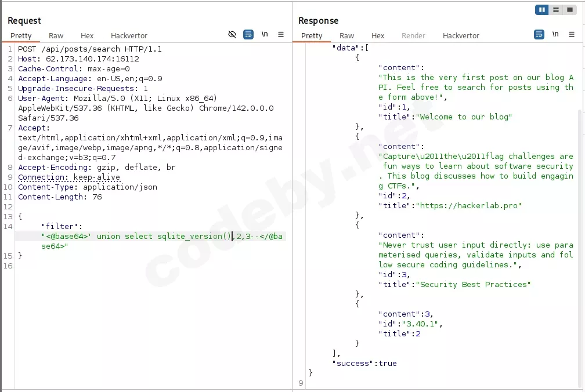Click "Welcome to our blog" title value
The image size is (585, 392).
click(x=464, y=117)
